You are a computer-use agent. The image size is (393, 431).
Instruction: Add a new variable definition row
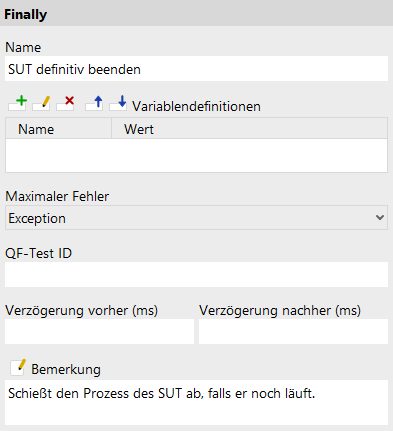click(x=18, y=103)
